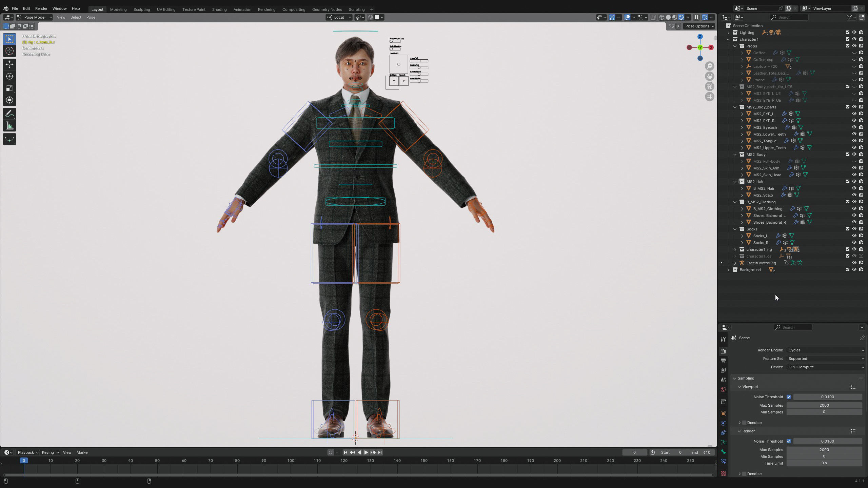Select the Measure tool

coord(9,126)
